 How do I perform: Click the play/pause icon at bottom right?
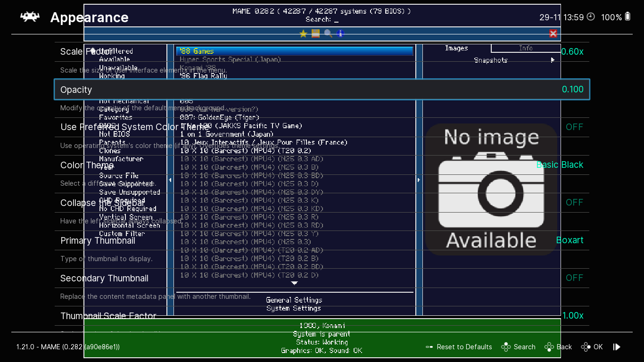617,347
